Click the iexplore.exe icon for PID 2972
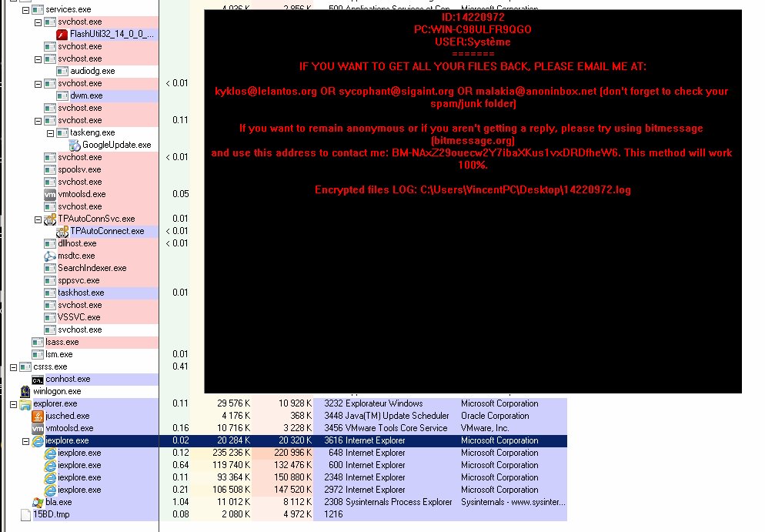 (x=50, y=490)
